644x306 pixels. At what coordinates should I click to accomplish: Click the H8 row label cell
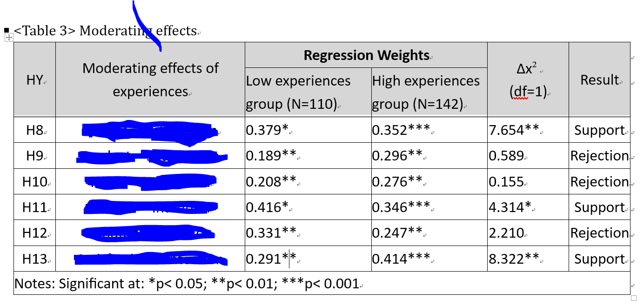pyautogui.click(x=34, y=130)
